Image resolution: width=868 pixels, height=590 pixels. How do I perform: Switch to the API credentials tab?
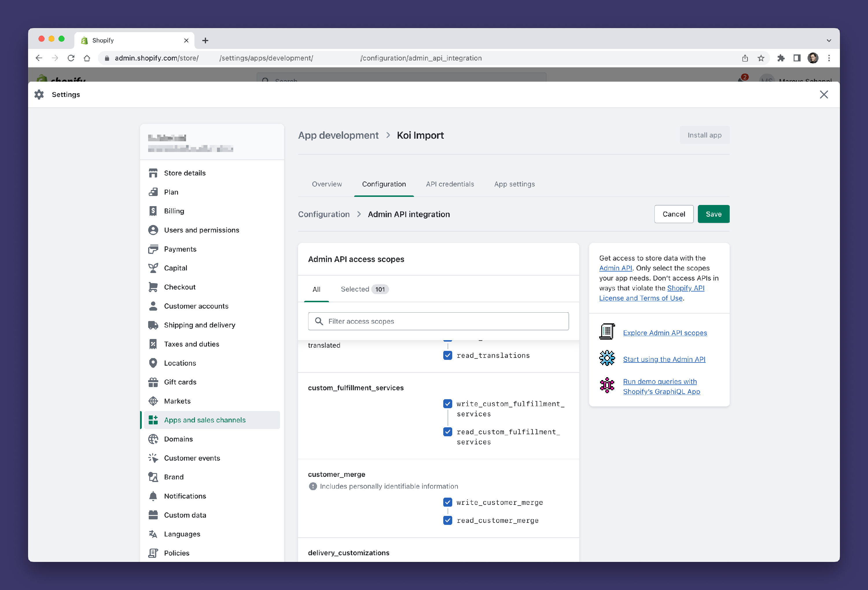[450, 184]
